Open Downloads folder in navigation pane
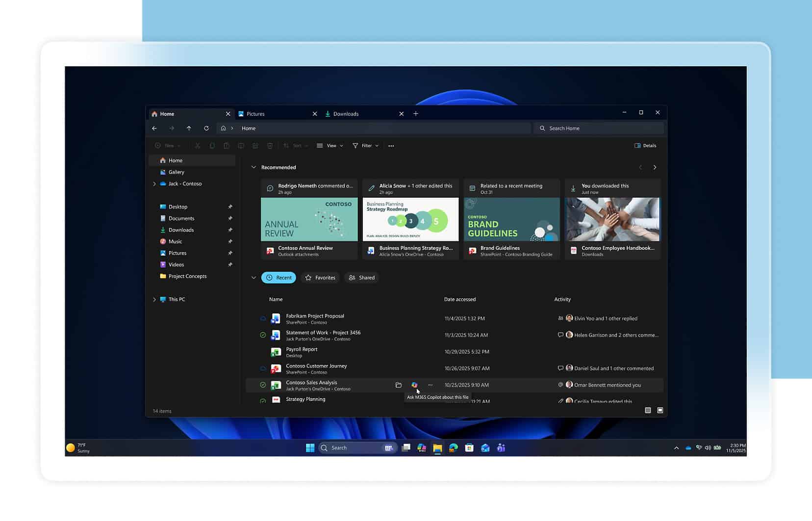Image resolution: width=812 pixels, height=521 pixels. click(x=181, y=230)
